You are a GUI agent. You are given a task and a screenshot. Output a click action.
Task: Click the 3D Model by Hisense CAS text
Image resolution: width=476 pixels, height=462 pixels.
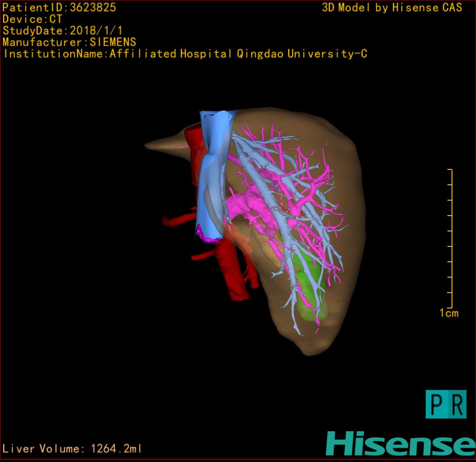392,7
